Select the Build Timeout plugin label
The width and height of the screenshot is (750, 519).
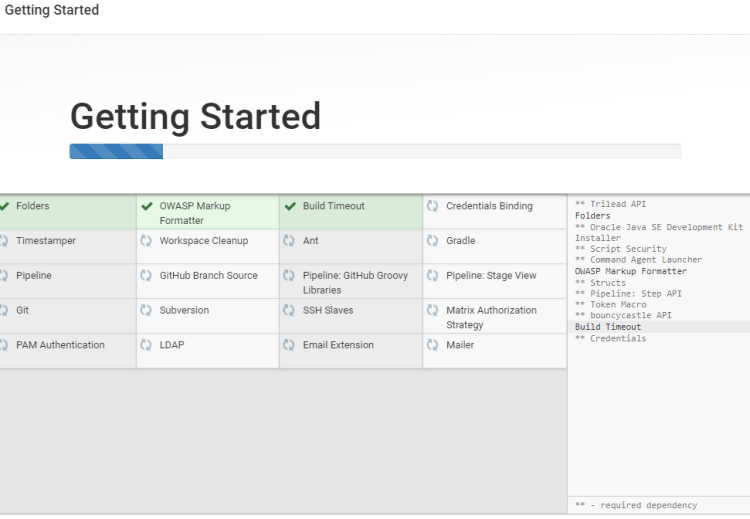(x=333, y=206)
